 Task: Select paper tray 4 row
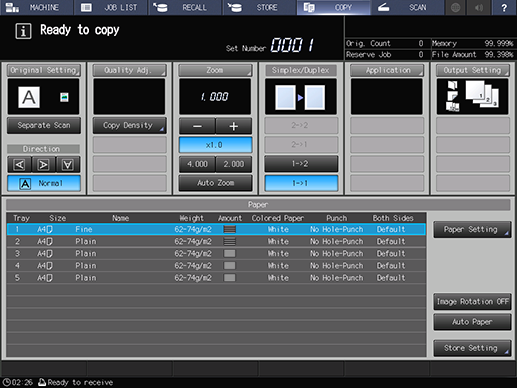coord(216,266)
